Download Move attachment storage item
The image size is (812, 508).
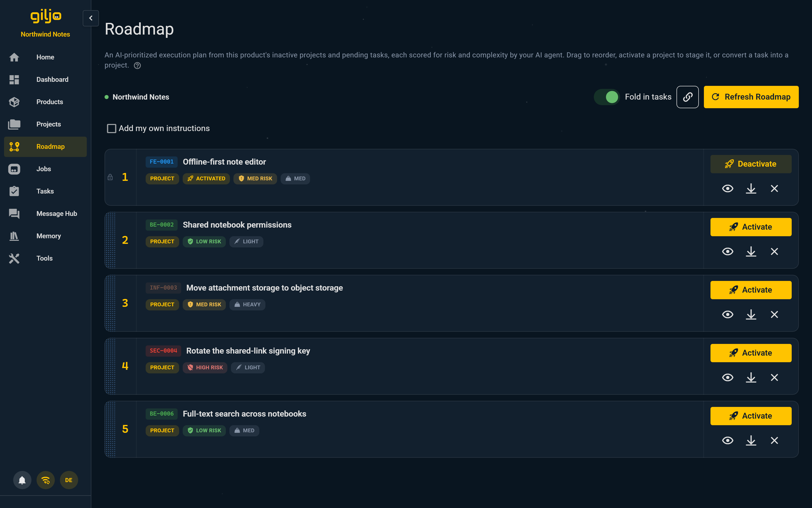pyautogui.click(x=751, y=314)
